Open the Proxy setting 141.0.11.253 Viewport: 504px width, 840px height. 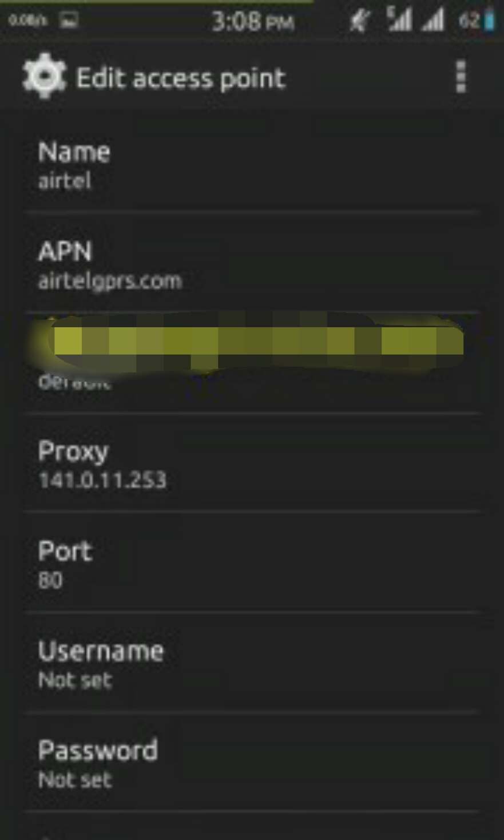(x=252, y=463)
